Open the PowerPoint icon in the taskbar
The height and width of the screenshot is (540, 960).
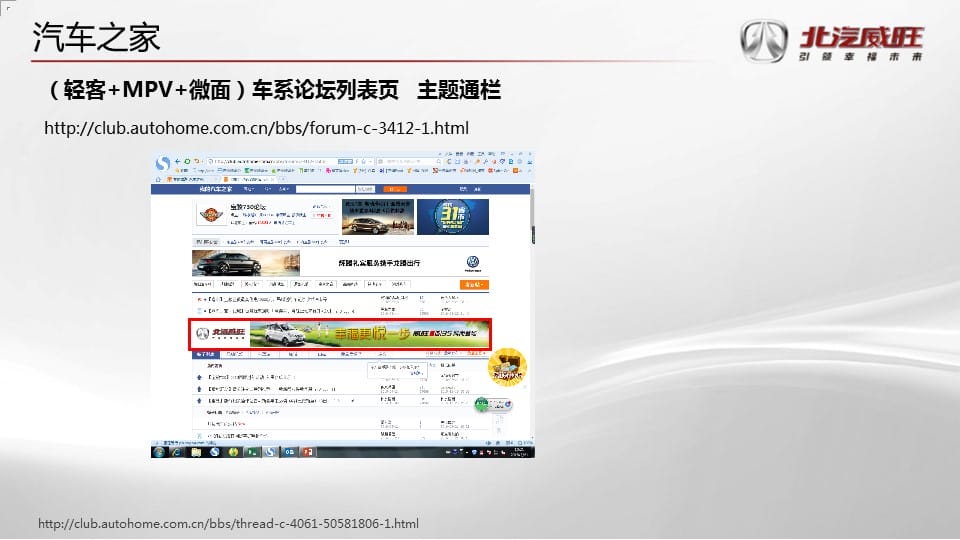[x=309, y=452]
